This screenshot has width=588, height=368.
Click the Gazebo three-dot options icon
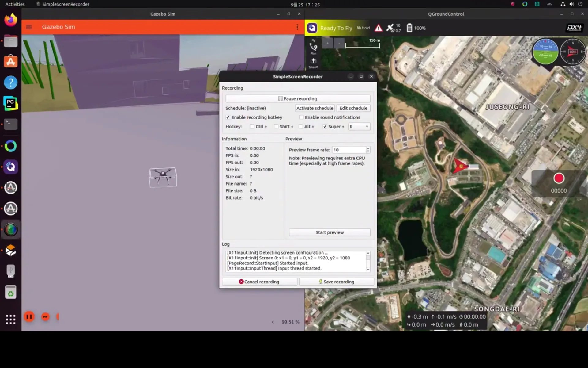coord(297,27)
